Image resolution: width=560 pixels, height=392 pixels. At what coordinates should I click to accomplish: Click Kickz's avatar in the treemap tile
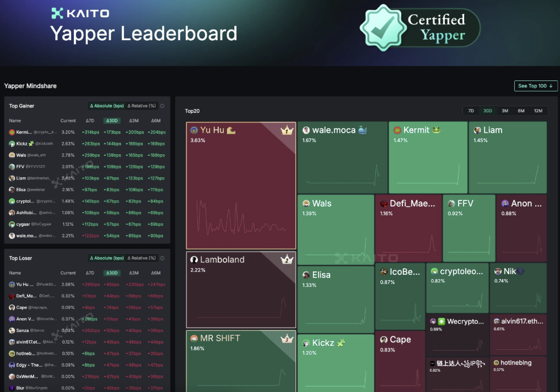(306, 343)
